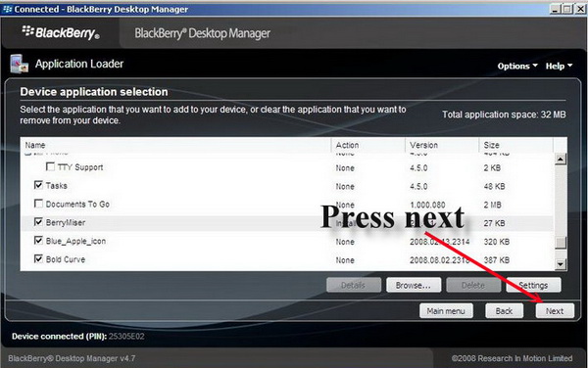Click the device PIN 25305E02 text
The width and height of the screenshot is (588, 368).
(x=126, y=336)
